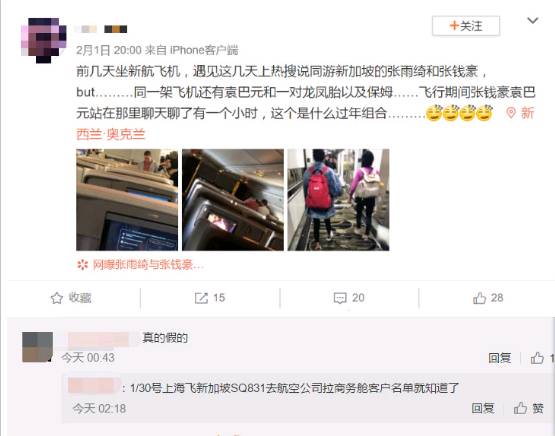
Task: Click the 2月1日 20:00 post timestamp
Action: click(x=109, y=50)
